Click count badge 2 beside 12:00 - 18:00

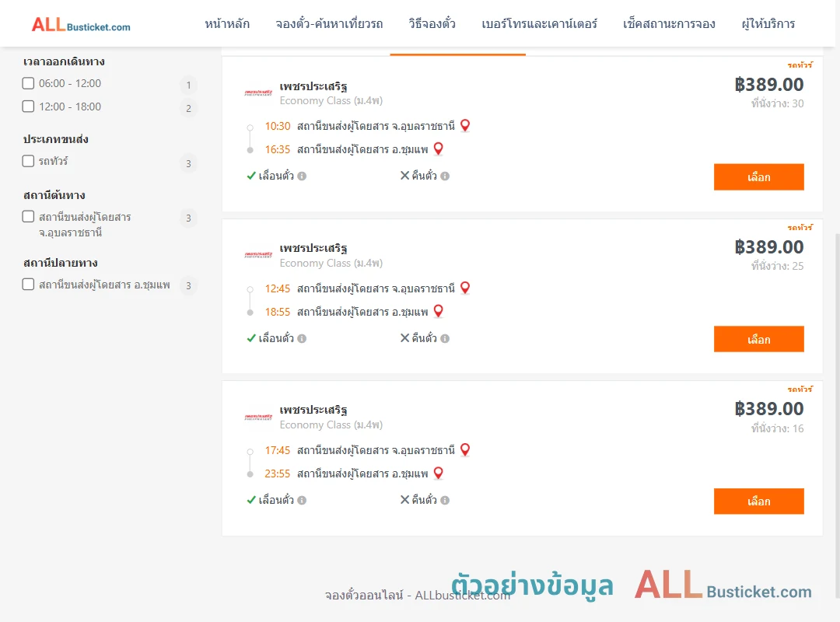point(188,108)
